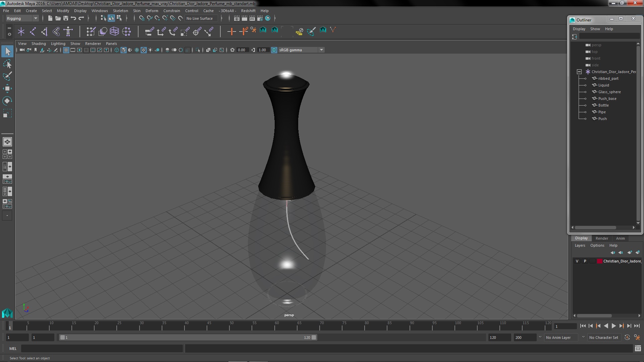Viewport: 644px width, 362px height.
Task: Click the Paint selection tool
Action: [x=7, y=76]
